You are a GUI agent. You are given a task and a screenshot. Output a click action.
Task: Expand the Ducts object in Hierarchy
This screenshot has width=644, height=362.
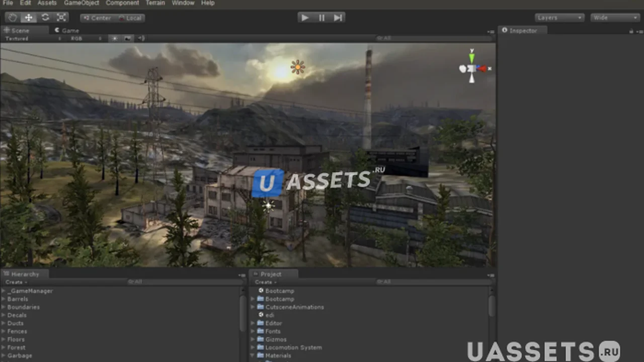[x=4, y=323]
